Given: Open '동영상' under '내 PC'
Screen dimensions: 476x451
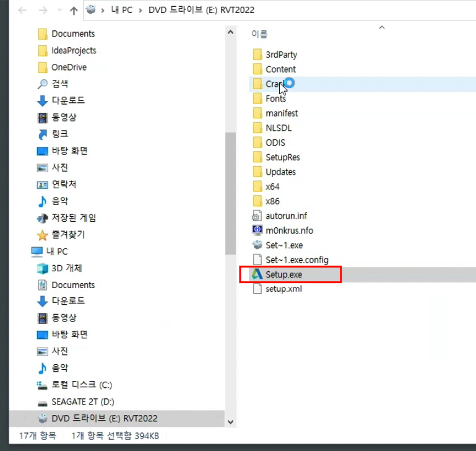Looking at the screenshot, I should click(x=57, y=318).
